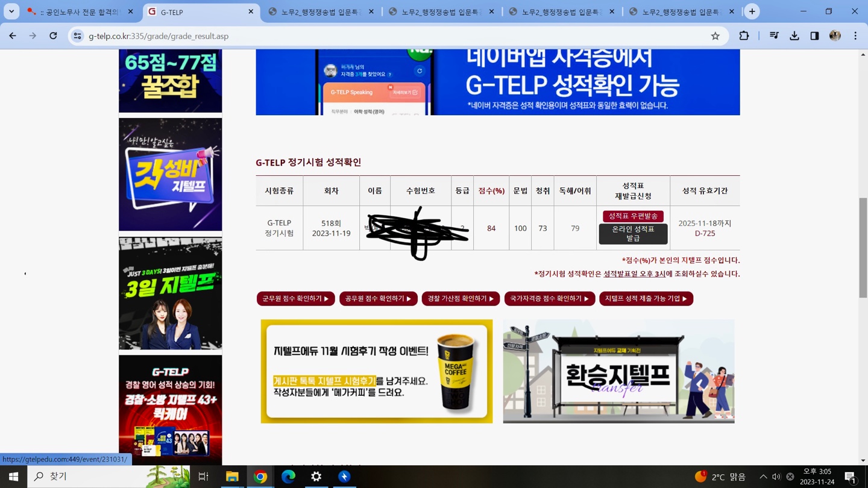Image resolution: width=868 pixels, height=488 pixels.
Task: Open the 메가커피 시험후기 event banner
Action: pos(377,371)
